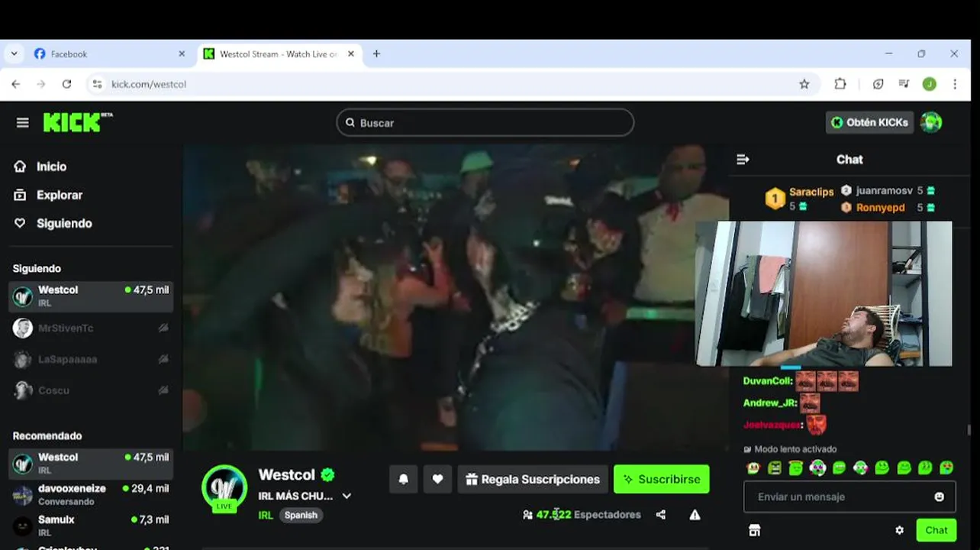Toggle follow heart button for Westcol

437,479
